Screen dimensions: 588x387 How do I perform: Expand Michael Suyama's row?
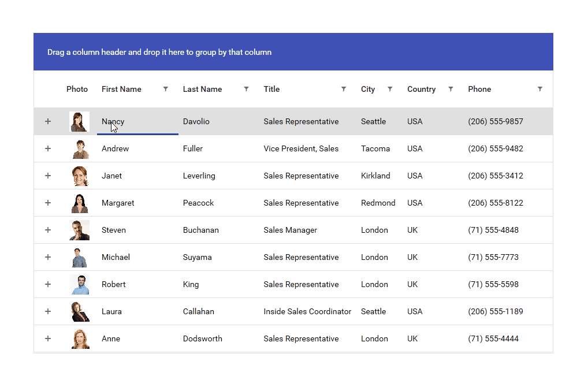pyautogui.click(x=48, y=256)
